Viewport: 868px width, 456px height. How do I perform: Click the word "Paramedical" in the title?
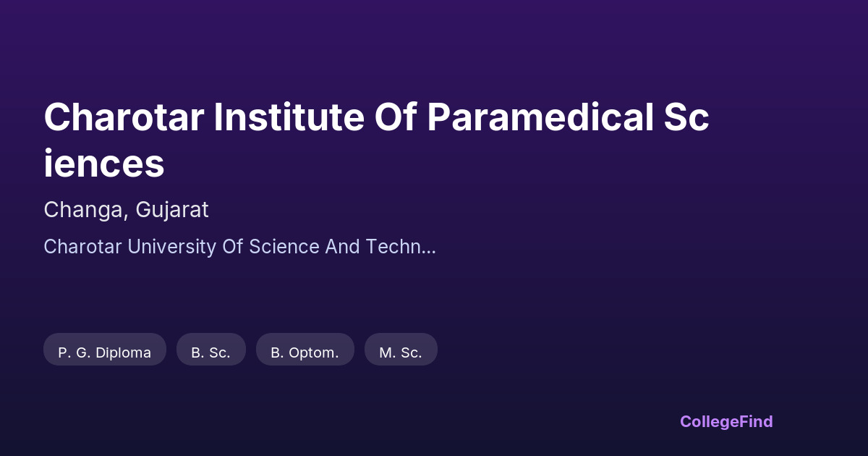[x=540, y=118]
